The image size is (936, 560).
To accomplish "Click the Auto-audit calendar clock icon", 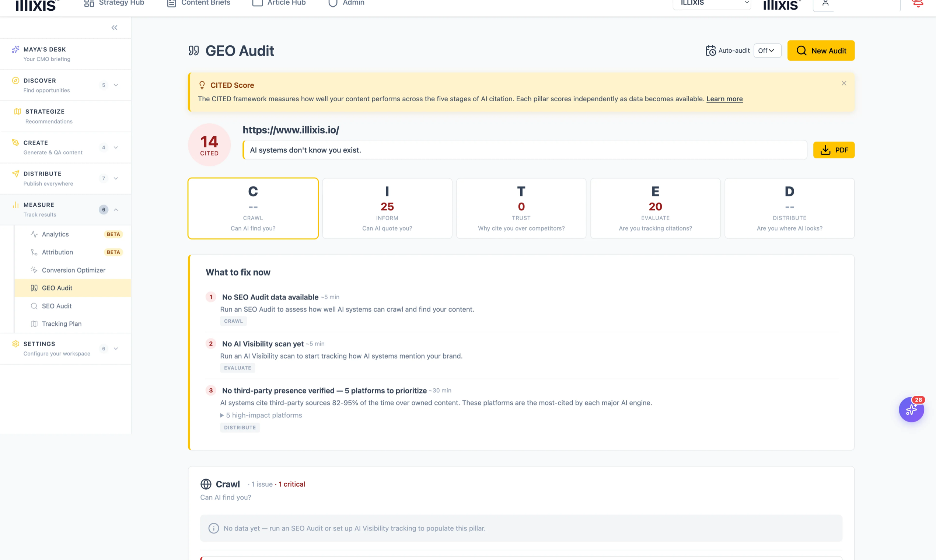I will coord(711,50).
